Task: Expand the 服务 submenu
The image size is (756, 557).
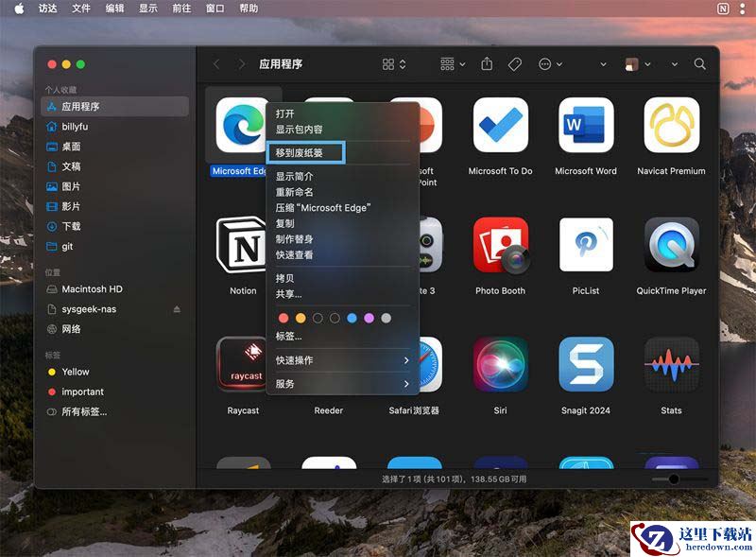Action: tap(342, 384)
